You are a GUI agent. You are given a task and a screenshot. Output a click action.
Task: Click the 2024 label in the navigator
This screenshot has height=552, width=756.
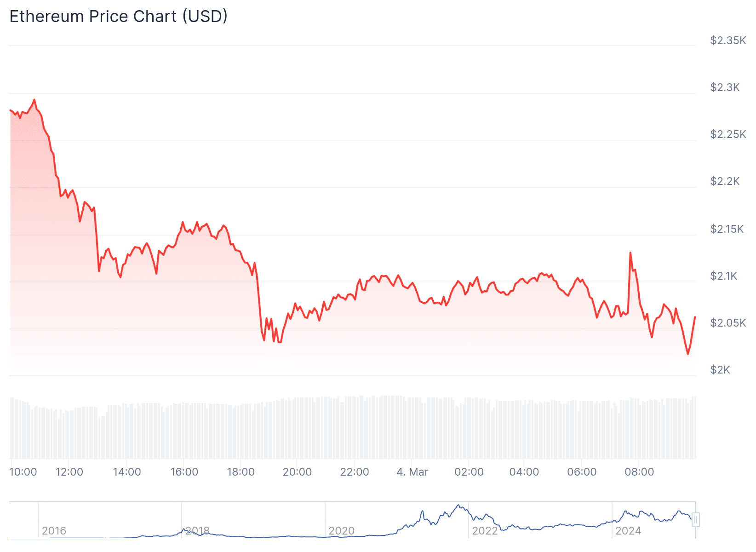coord(628,531)
